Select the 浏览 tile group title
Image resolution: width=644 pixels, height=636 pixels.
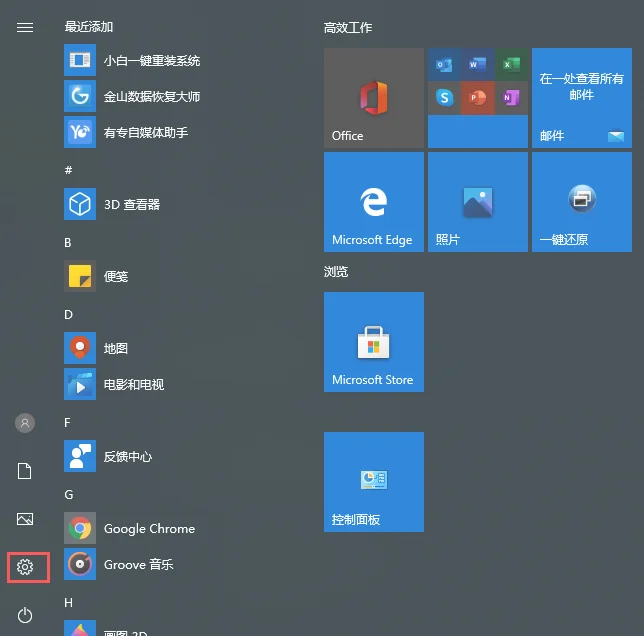tap(336, 272)
